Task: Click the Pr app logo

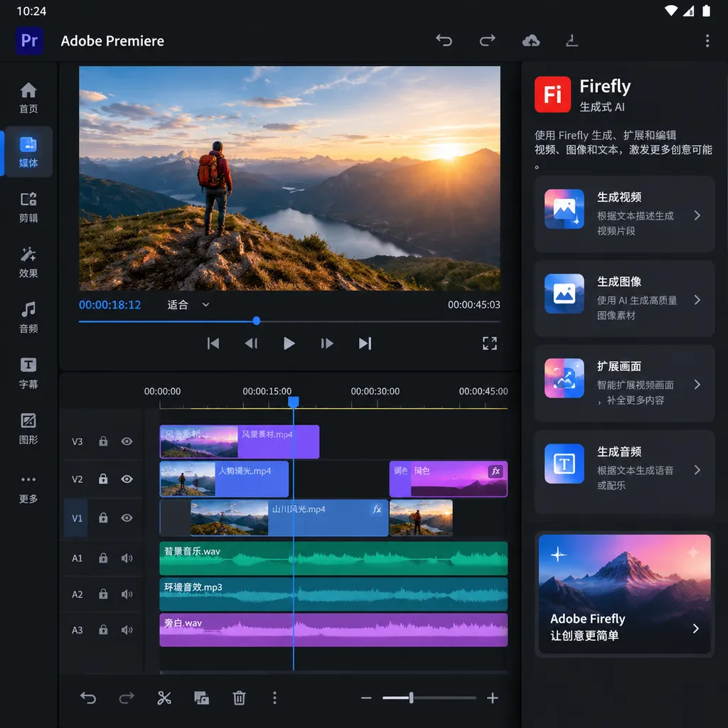Action: tap(29, 41)
